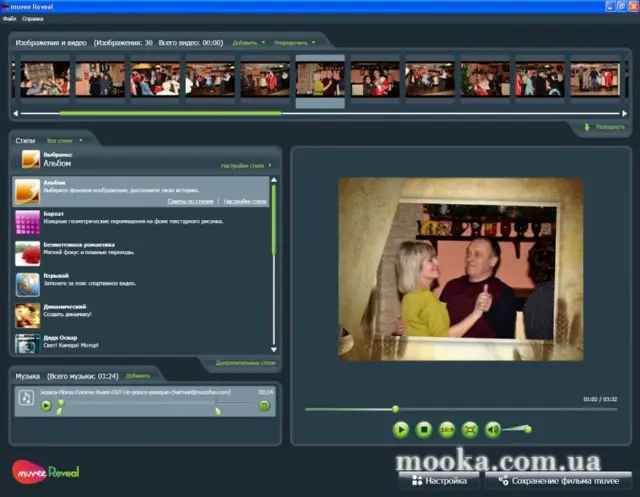Click the 01:02 / 03:32 time readout
The height and width of the screenshot is (497, 640).
pyautogui.click(x=600, y=399)
